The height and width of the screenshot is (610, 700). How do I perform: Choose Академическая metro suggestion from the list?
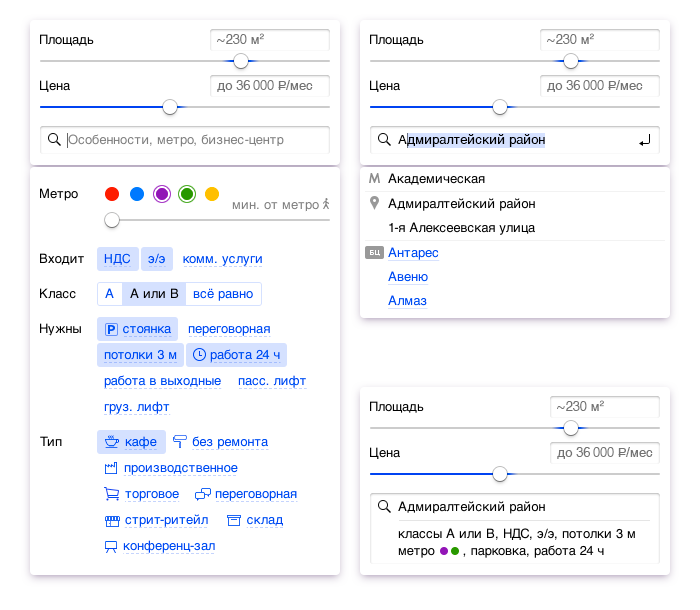tap(436, 179)
